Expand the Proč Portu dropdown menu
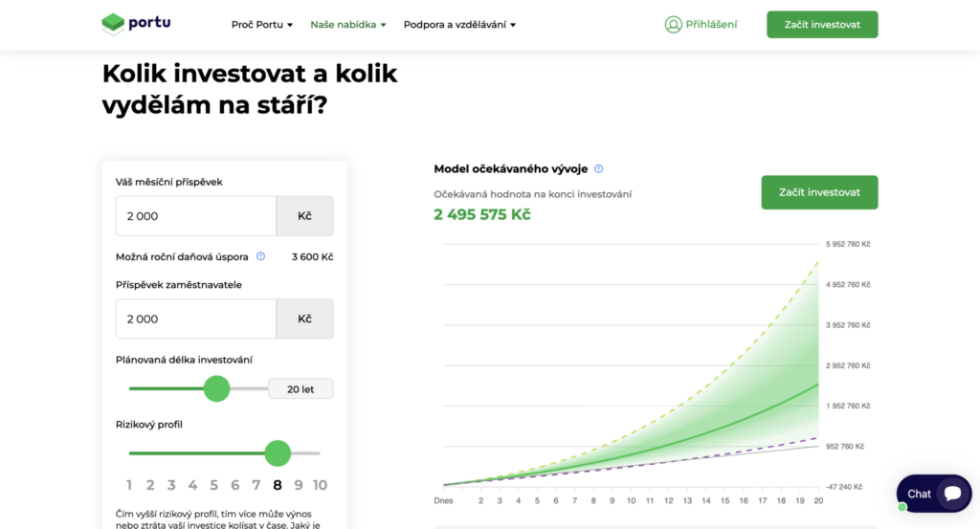980x529 pixels. (262, 25)
